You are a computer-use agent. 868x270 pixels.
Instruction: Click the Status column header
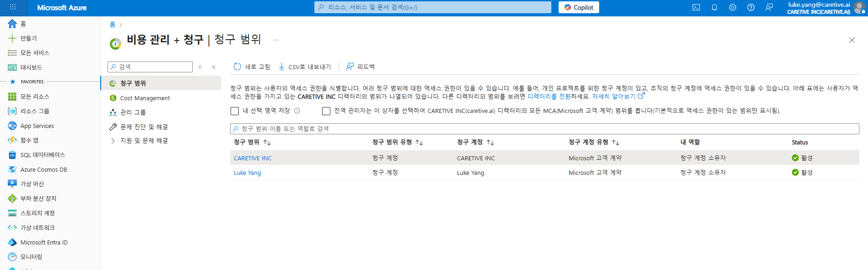[800, 143]
